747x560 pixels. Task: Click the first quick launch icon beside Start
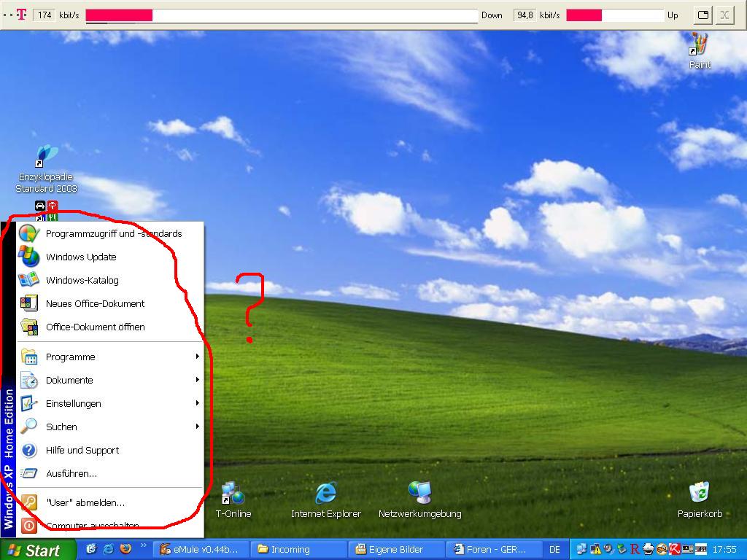pos(91,549)
